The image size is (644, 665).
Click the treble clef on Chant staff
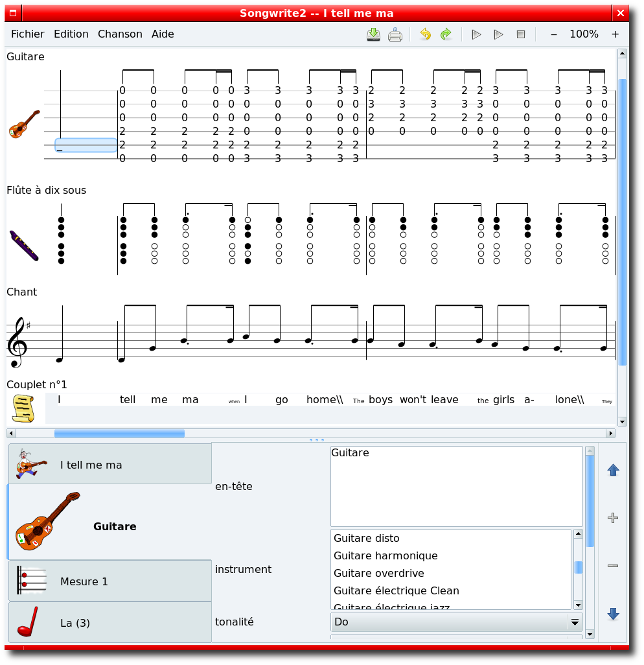pos(17,342)
